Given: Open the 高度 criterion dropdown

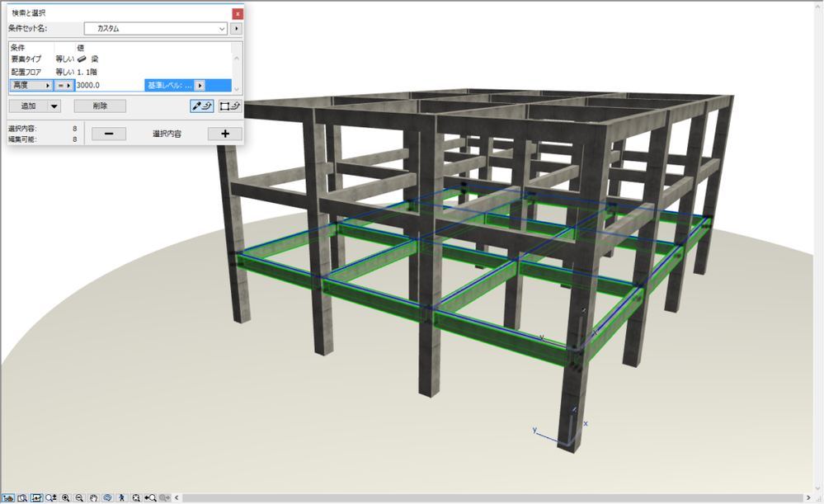Looking at the screenshot, I should click(31, 85).
